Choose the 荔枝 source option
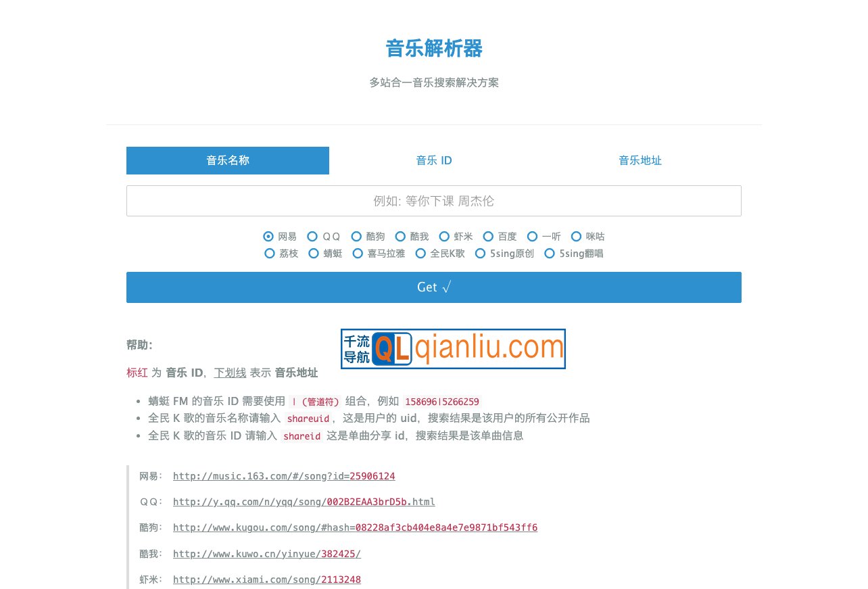The height and width of the screenshot is (589, 868). click(270, 253)
